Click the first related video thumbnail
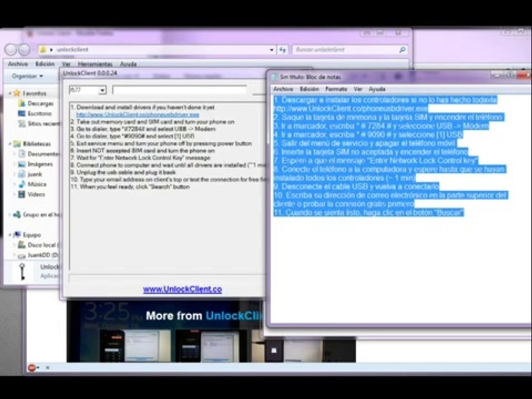 click(x=135, y=346)
